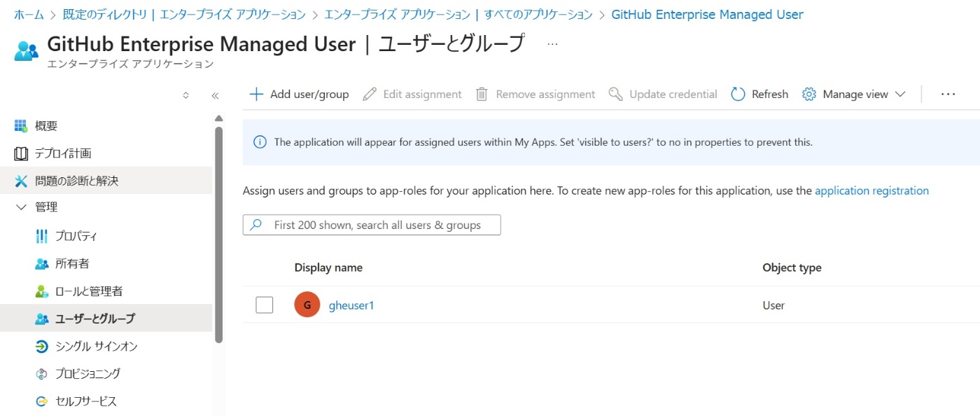Image resolution: width=980 pixels, height=416 pixels.
Task: Open the Manage view dropdown chevron
Action: point(900,94)
